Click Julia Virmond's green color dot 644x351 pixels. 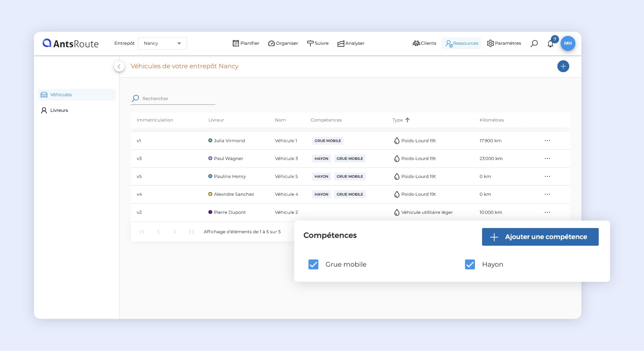[x=210, y=140]
